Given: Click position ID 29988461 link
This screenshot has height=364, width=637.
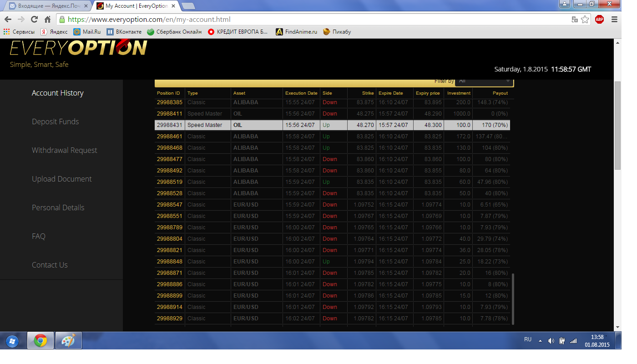Looking at the screenshot, I should click(169, 136).
